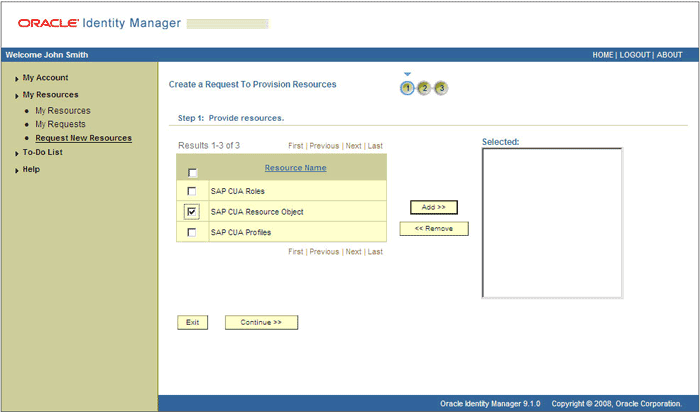Click the Oracle Identity Manager logo

(x=99, y=23)
